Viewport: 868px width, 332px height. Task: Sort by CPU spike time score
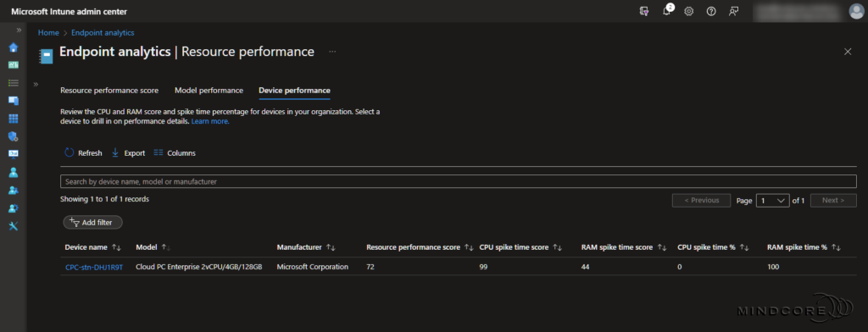point(521,247)
